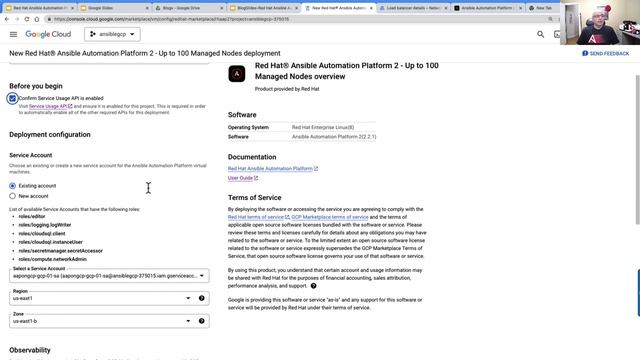640x360 pixels.
Task: Click the Ansible product logo icon
Action: (237, 74)
